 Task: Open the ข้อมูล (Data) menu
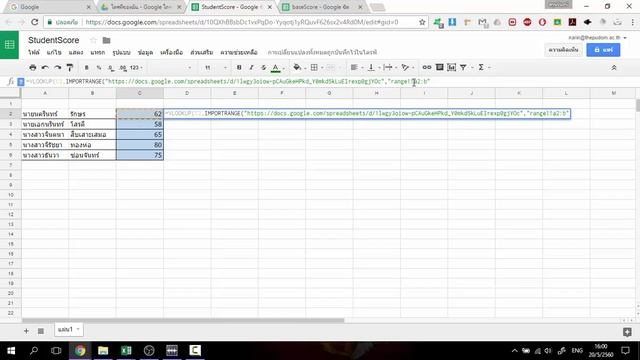[x=145, y=52]
